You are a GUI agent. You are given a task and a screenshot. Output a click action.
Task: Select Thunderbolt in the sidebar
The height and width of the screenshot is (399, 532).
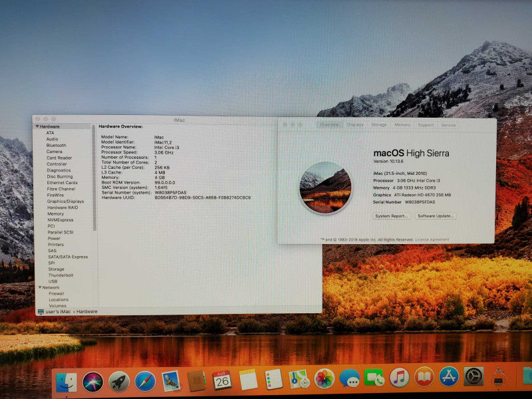pos(61,275)
